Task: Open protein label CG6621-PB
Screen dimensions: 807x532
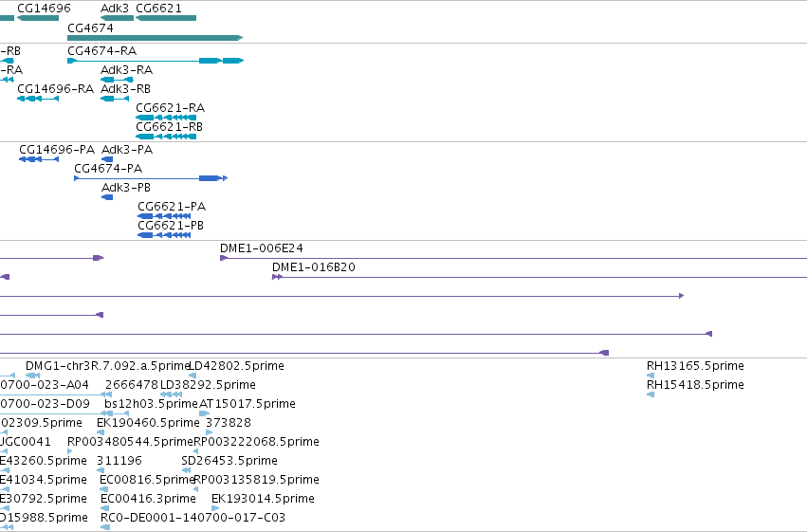Action: 171,226
